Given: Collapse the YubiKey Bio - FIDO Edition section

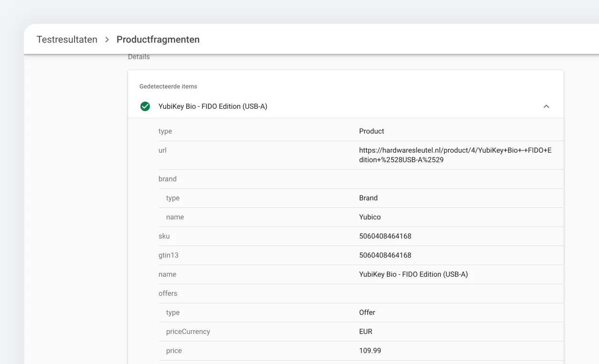Looking at the screenshot, I should pos(546,106).
